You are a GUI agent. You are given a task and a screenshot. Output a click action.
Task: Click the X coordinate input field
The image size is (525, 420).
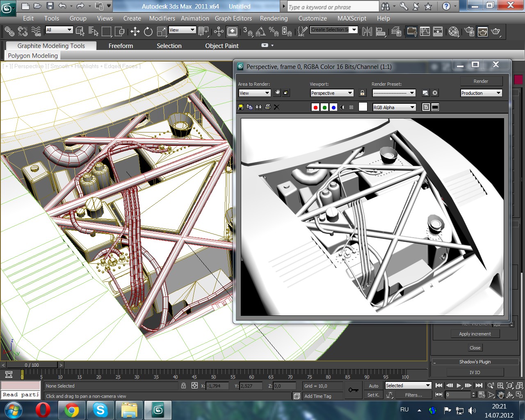[x=217, y=386]
